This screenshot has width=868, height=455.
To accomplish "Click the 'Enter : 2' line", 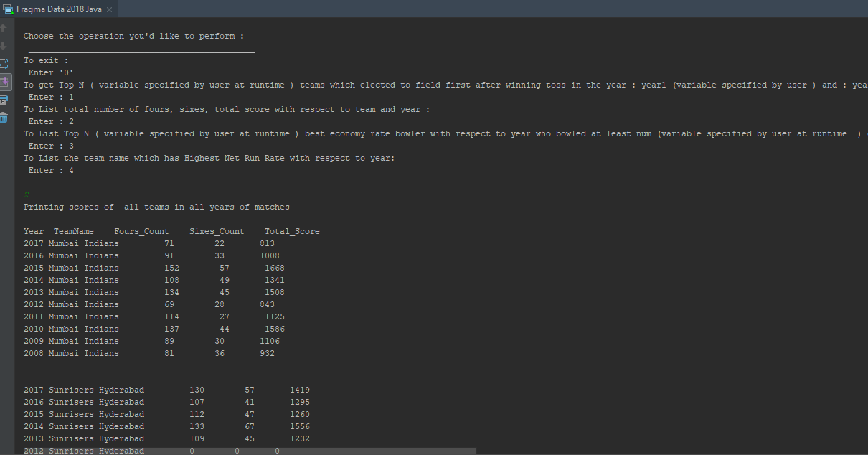I will [x=51, y=121].
